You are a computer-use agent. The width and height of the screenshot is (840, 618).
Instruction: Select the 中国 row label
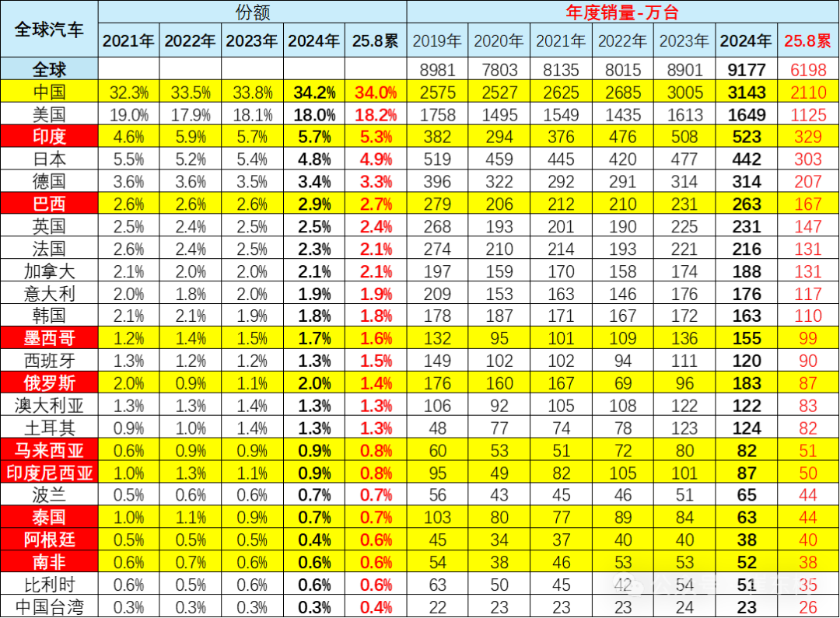[x=49, y=92]
